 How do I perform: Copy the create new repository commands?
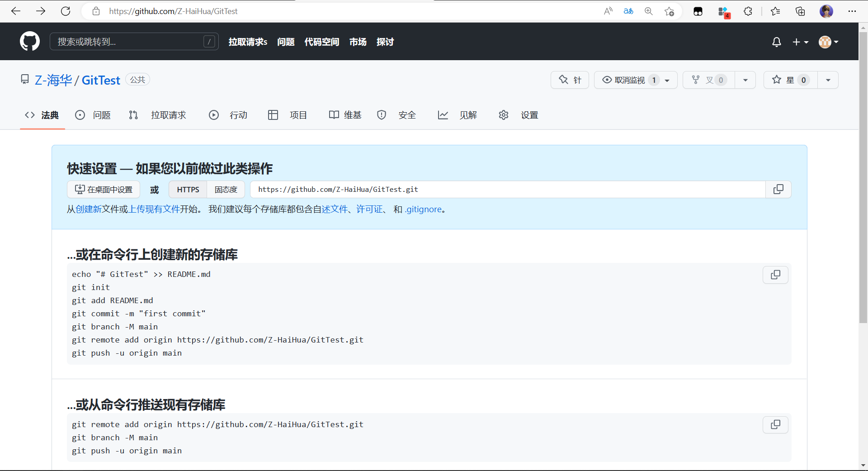pyautogui.click(x=775, y=275)
